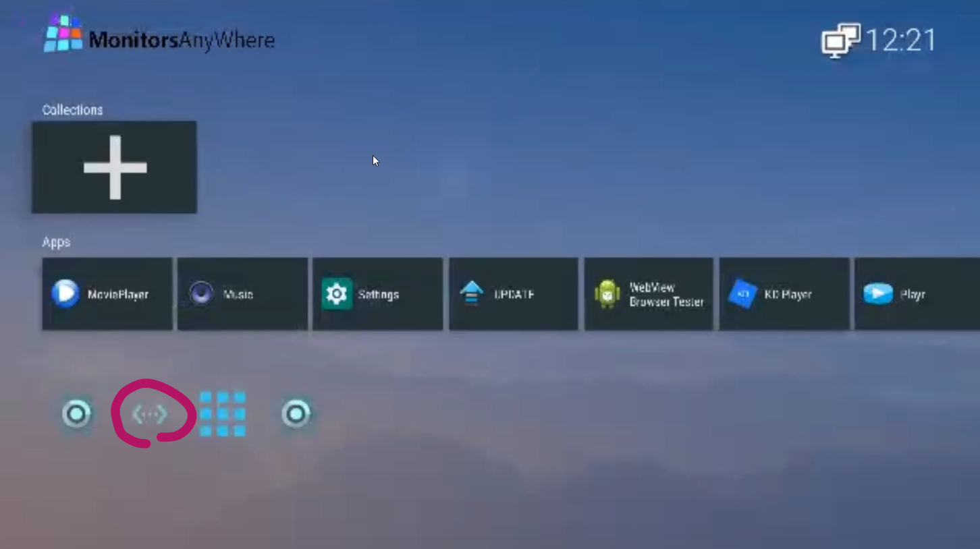Click the KD Player text label
Screen dimensions: 980x549
coord(788,295)
